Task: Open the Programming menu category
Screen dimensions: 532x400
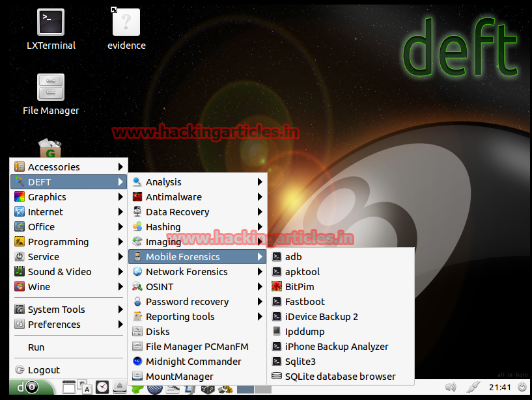Action: pyautogui.click(x=69, y=242)
